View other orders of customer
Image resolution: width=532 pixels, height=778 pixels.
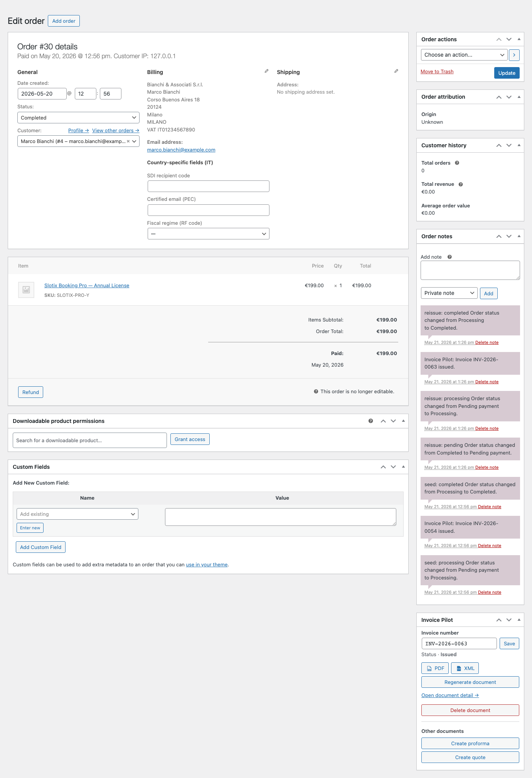[x=116, y=131]
